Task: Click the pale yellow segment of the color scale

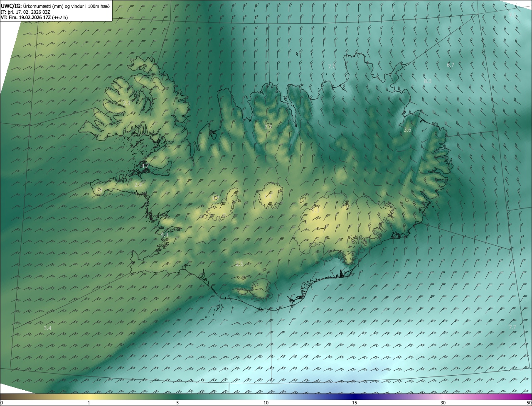Action: click(x=89, y=397)
